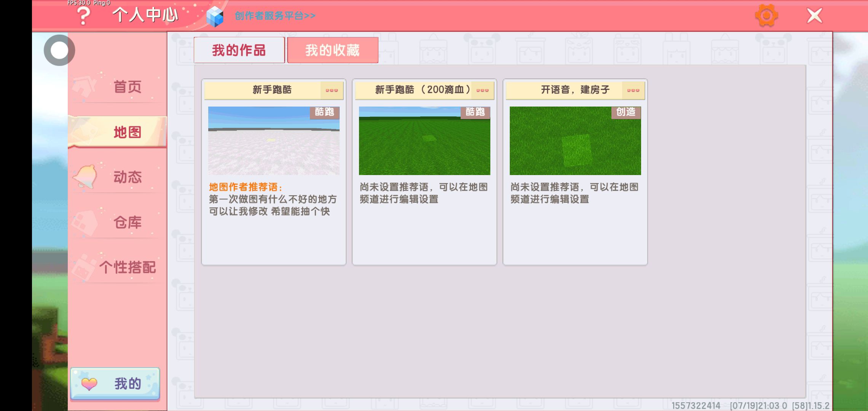Open settings via orange gear icon
This screenshot has width=868, height=411.
pyautogui.click(x=766, y=16)
